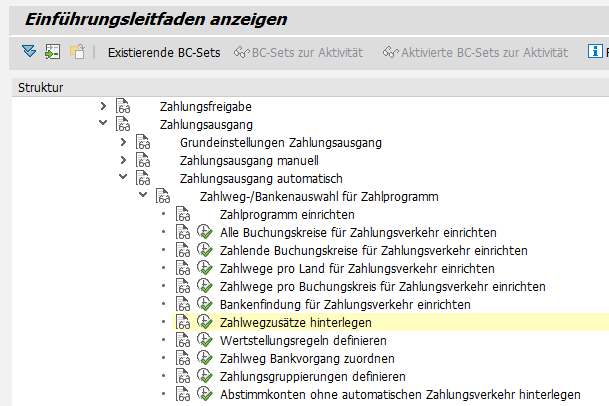Click the blue information icon in toolbar
The height and width of the screenshot is (406, 609).
[602, 51]
